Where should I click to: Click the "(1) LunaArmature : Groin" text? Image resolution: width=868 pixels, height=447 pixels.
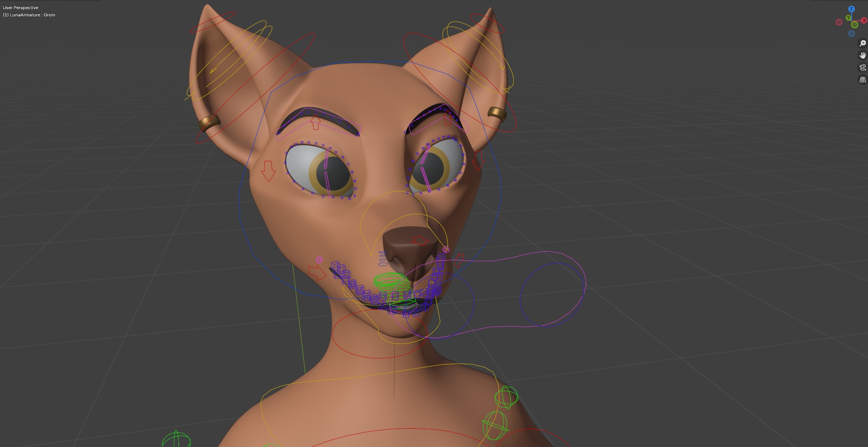tap(29, 15)
